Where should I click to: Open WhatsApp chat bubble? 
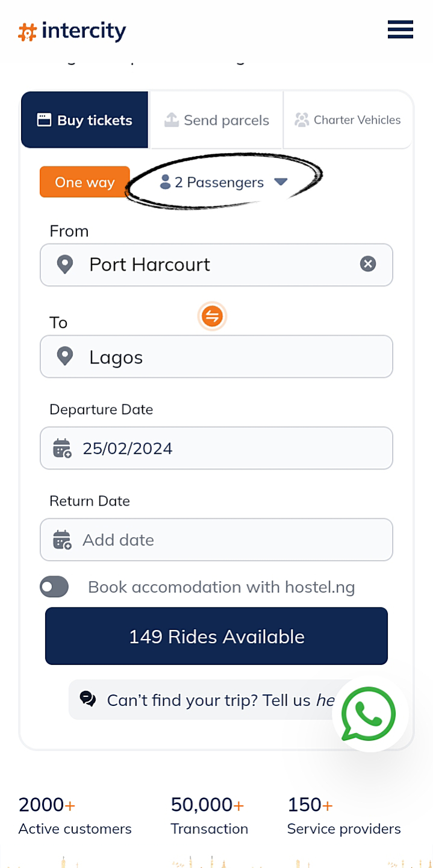368,714
